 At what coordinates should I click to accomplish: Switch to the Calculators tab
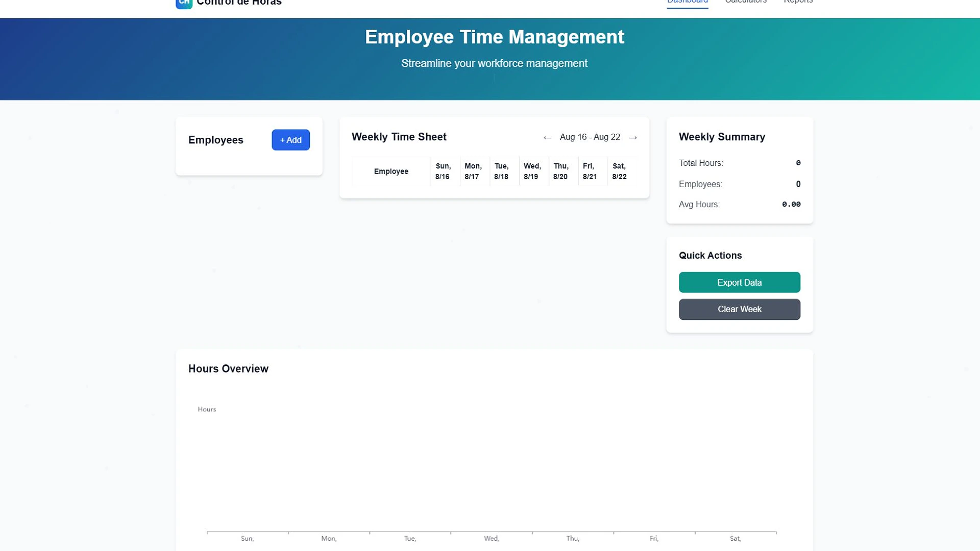pos(746,2)
